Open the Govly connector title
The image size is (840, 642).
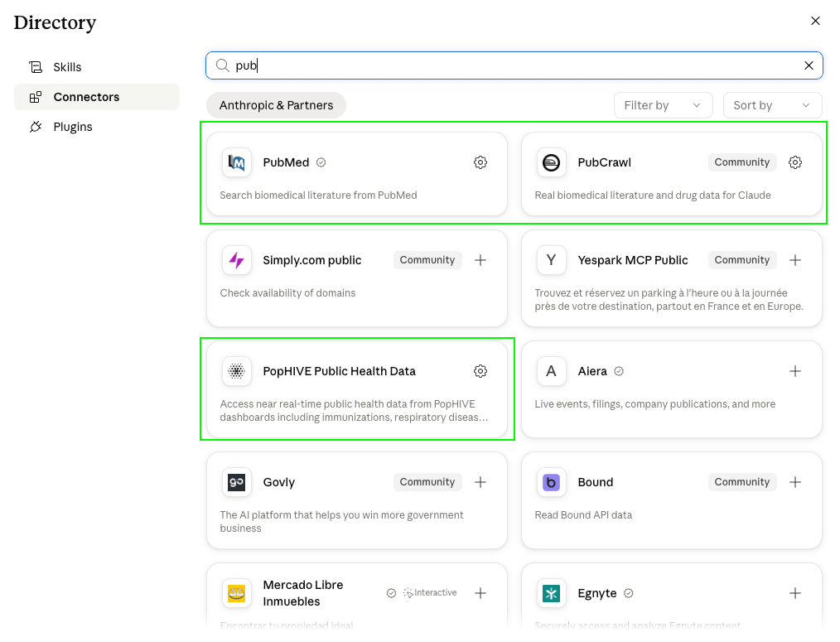279,482
